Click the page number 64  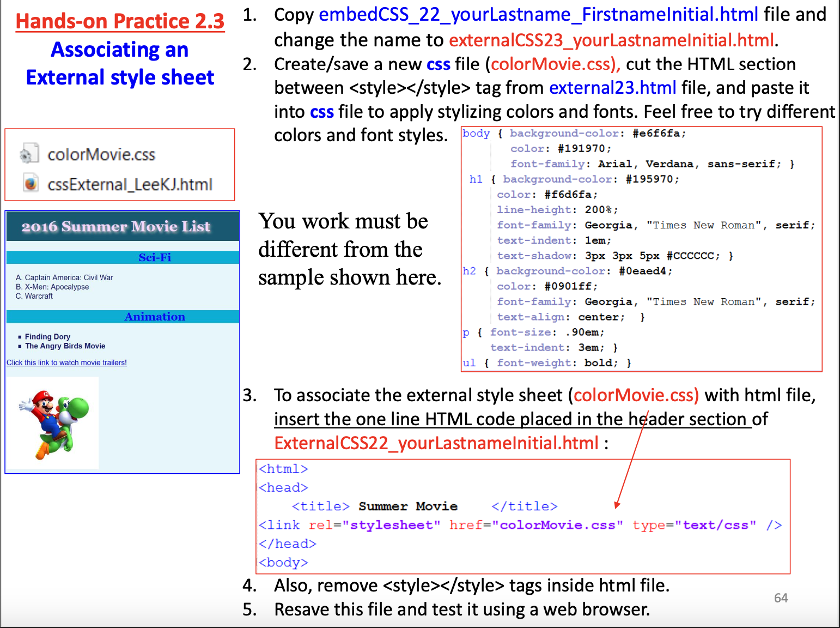click(x=780, y=598)
